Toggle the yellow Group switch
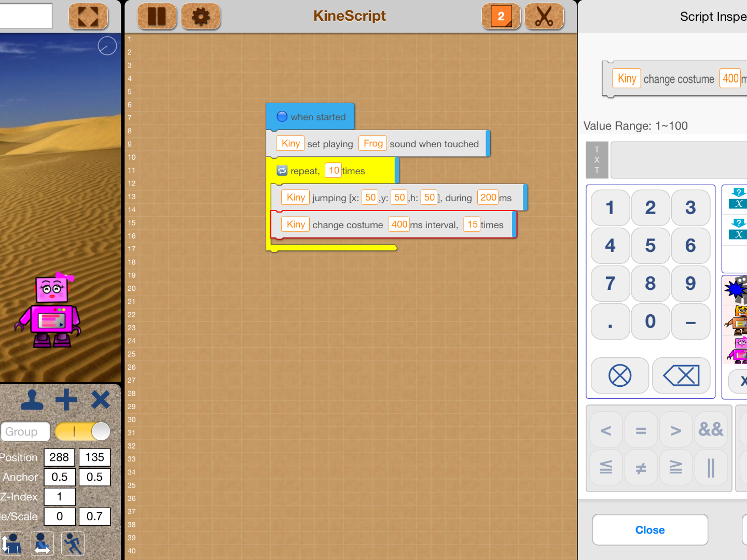 (83, 431)
